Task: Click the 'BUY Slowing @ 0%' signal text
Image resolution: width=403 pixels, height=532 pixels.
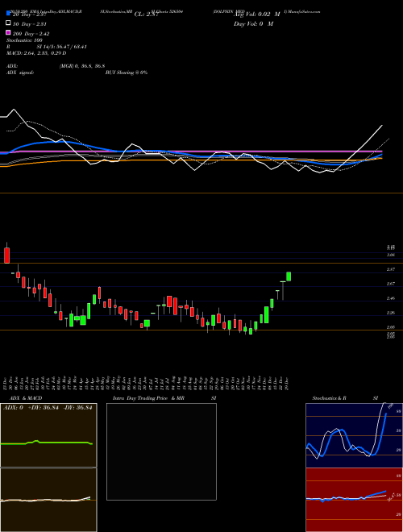Action: click(127, 73)
